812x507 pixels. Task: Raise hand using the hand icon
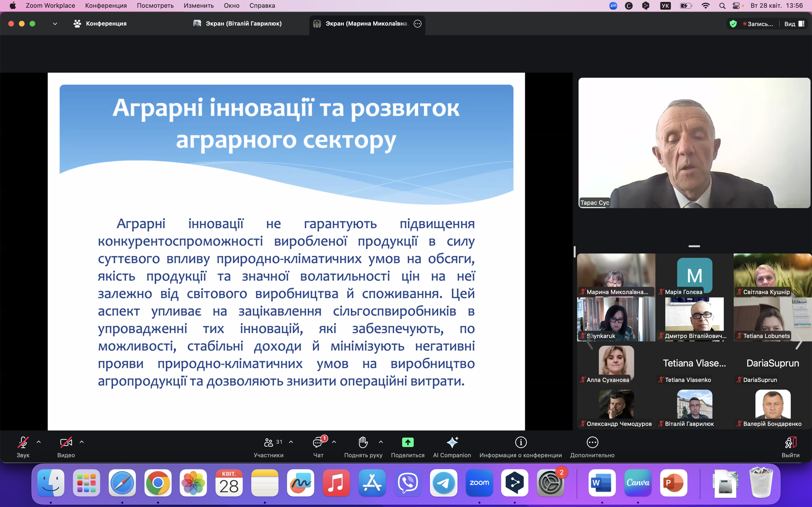363,442
